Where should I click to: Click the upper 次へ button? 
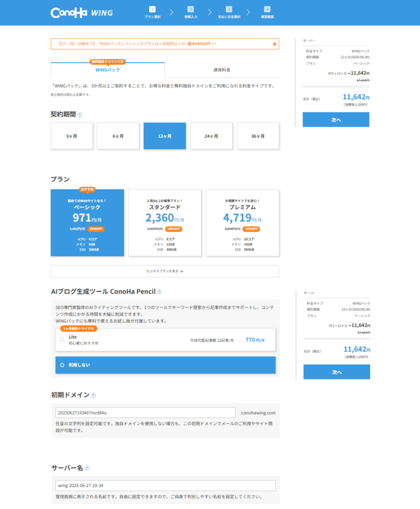click(x=336, y=120)
